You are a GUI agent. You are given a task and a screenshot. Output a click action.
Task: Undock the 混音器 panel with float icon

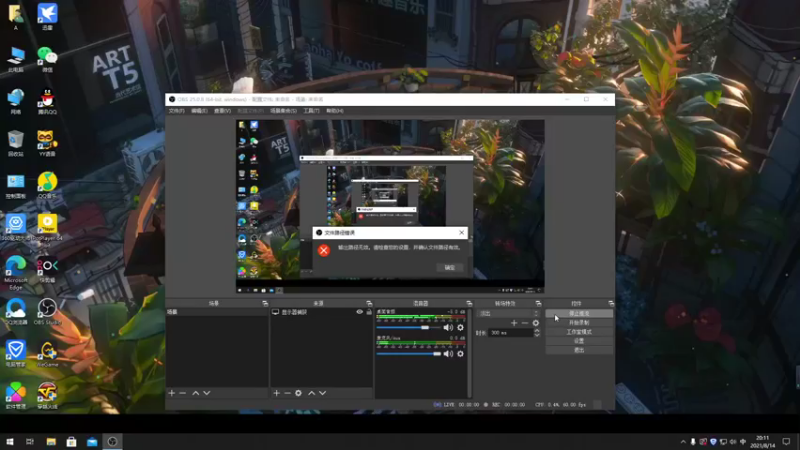469,304
